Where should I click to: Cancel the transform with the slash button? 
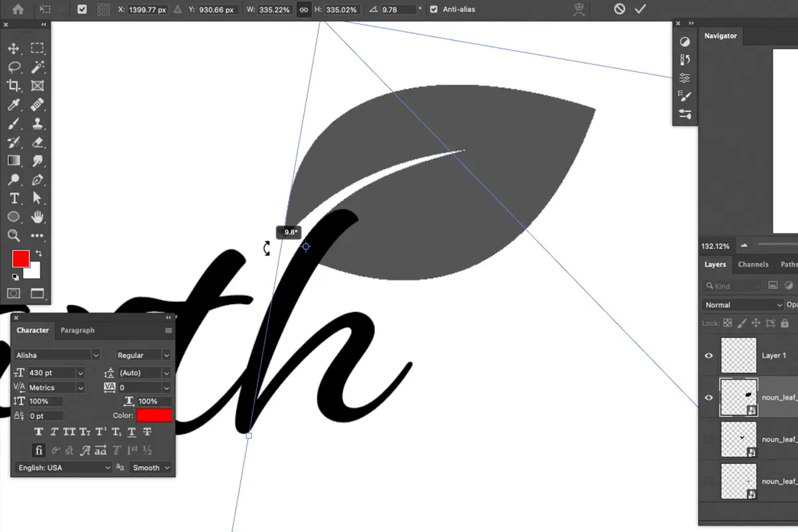pyautogui.click(x=619, y=9)
